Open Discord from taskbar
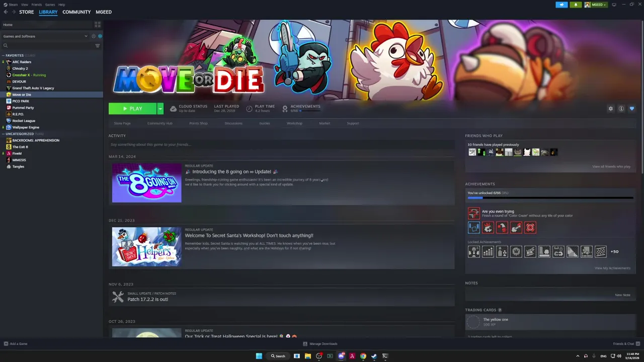 pos(341,356)
